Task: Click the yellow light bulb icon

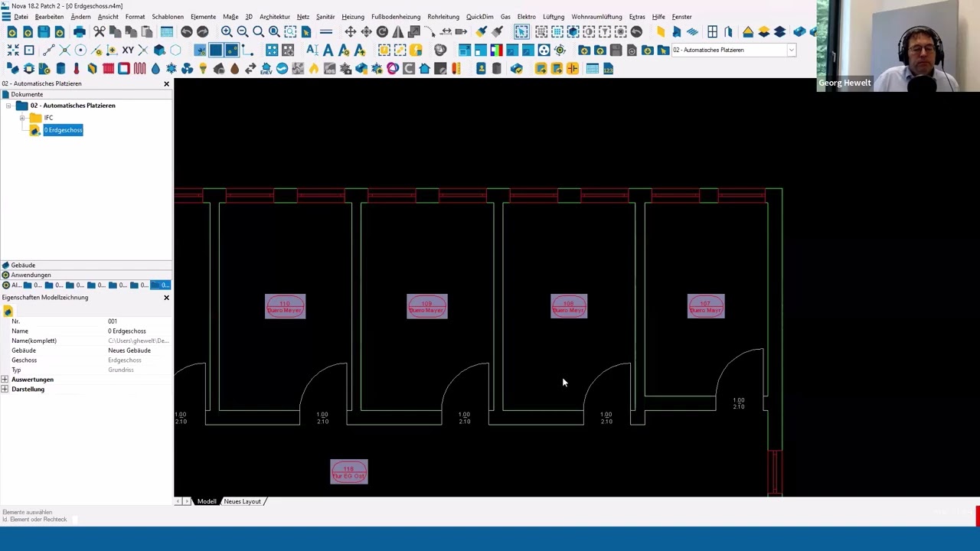Action: coord(203,69)
